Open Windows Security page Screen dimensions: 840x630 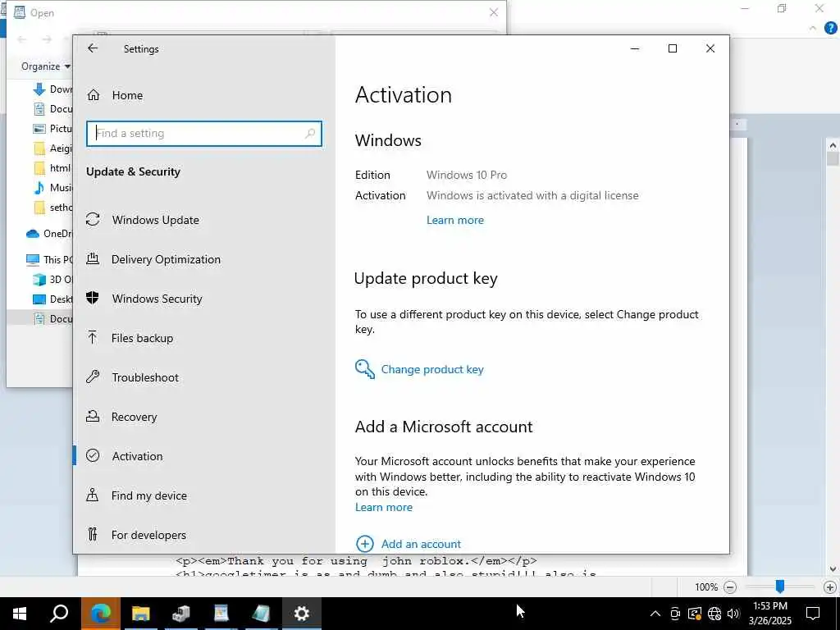157,299
